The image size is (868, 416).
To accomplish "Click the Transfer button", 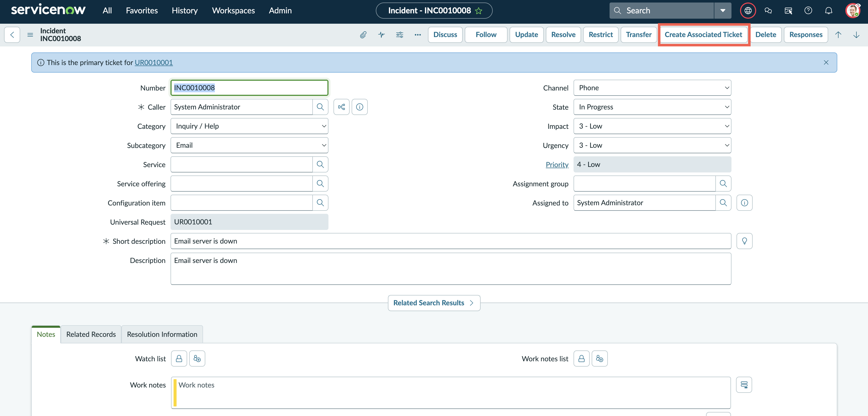I will pos(639,35).
